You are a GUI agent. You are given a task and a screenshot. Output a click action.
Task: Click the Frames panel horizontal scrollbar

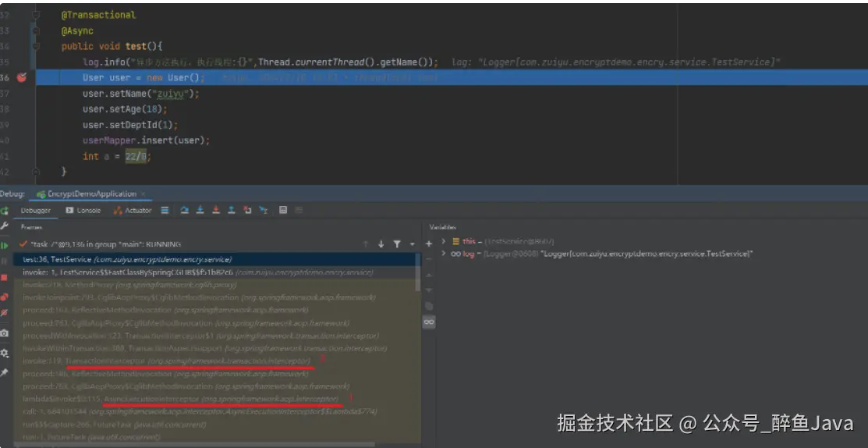pyautogui.click(x=193, y=444)
